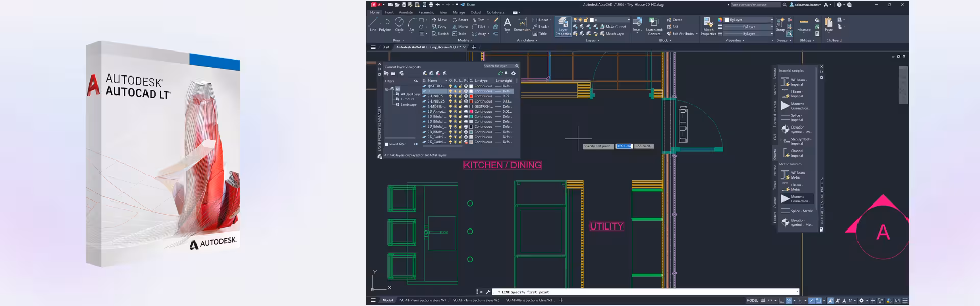
Task: Switch to ISO A1-Plans Sections Elevs W2 layout
Action: point(476,300)
